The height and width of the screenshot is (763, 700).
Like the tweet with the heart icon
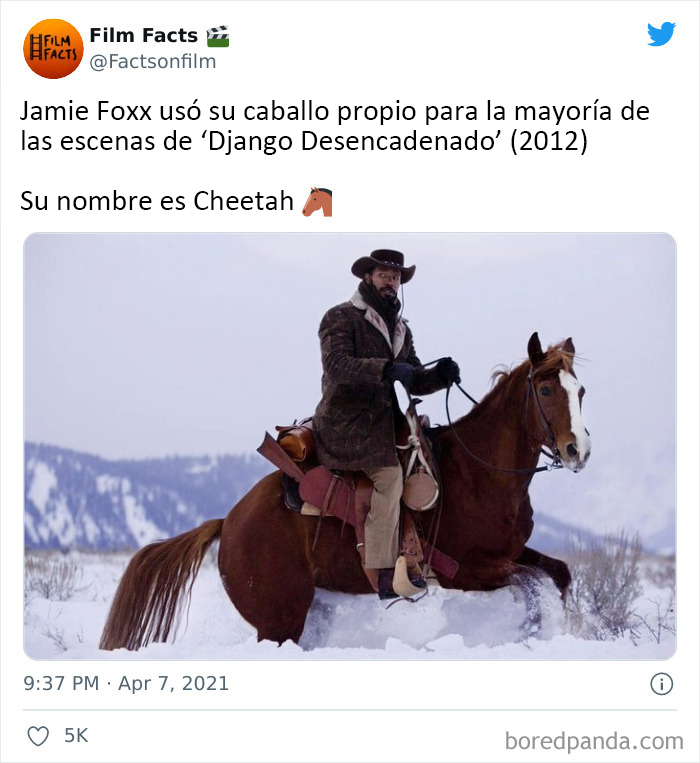pos(38,736)
